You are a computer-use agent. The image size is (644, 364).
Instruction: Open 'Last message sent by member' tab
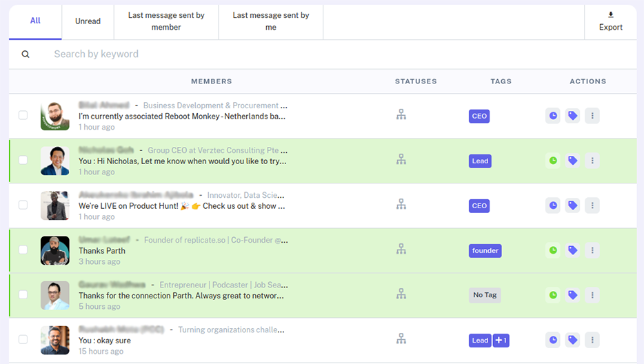[166, 21]
